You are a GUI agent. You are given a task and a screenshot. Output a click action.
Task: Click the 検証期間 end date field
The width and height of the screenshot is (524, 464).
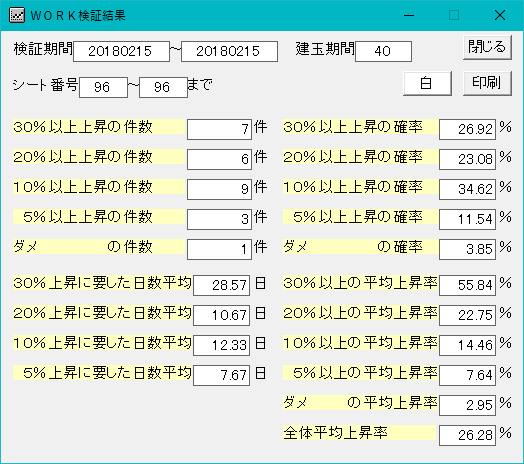229,51
